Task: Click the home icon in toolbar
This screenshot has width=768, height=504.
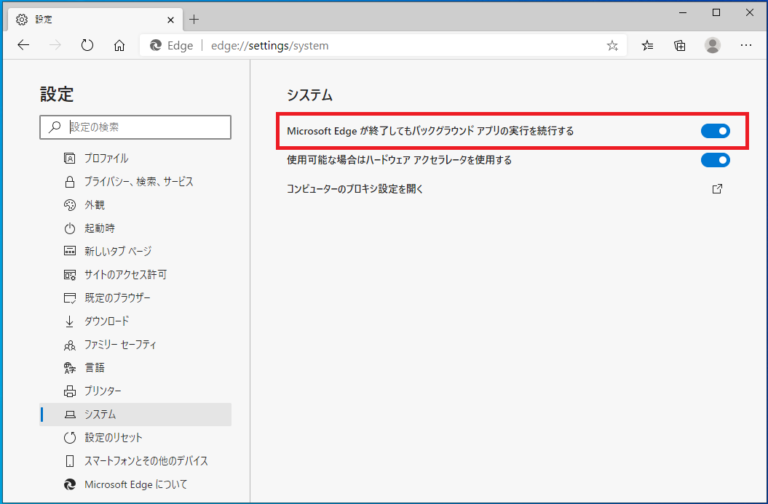Action: (119, 46)
